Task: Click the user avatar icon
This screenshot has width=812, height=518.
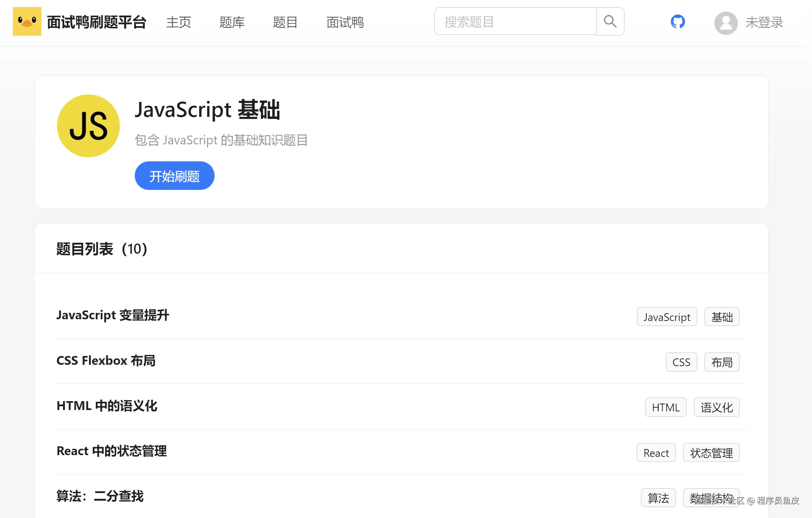Action: [x=726, y=23]
